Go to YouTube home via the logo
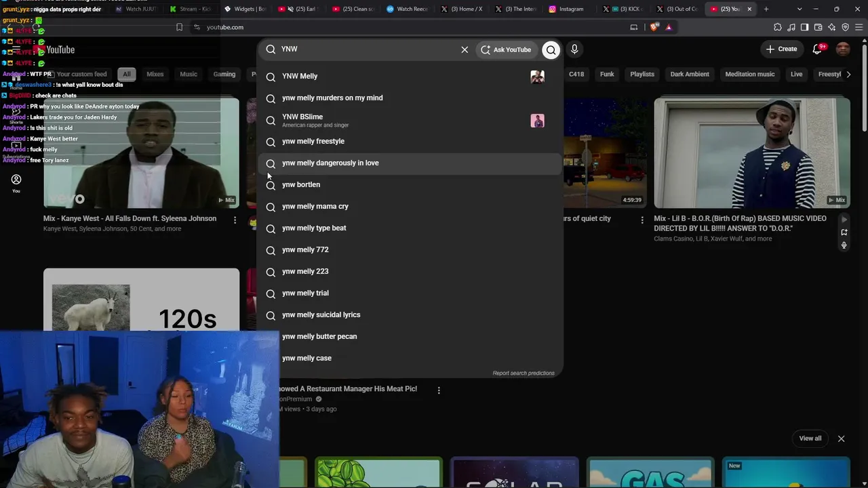Viewport: 868px width, 488px height. 54,49
